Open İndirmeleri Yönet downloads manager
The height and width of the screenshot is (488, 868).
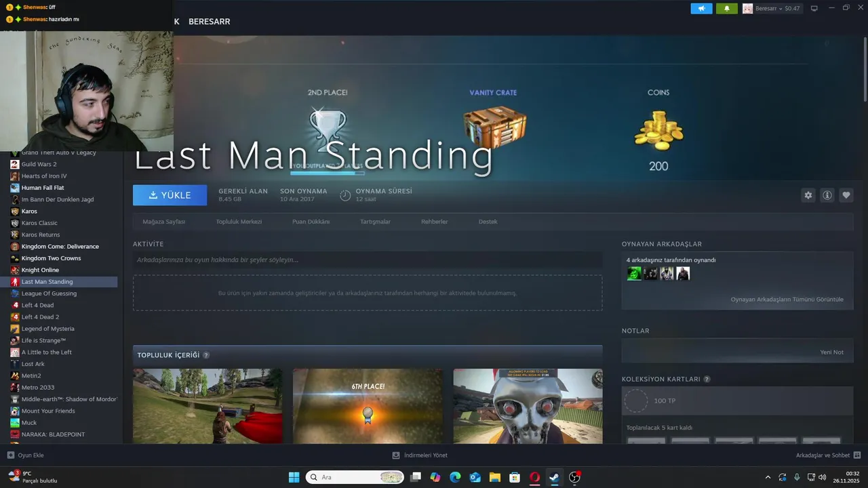coord(420,455)
